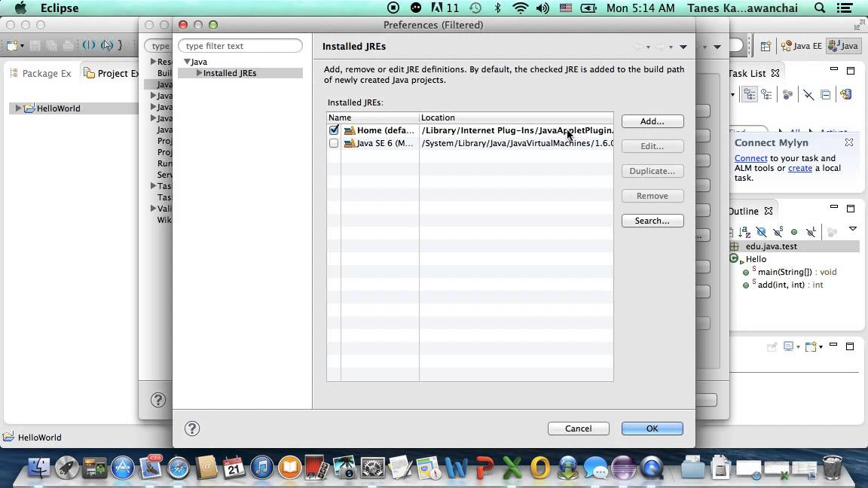Confirm preferences with OK
Image resolution: width=868 pixels, height=488 pixels.
652,429
